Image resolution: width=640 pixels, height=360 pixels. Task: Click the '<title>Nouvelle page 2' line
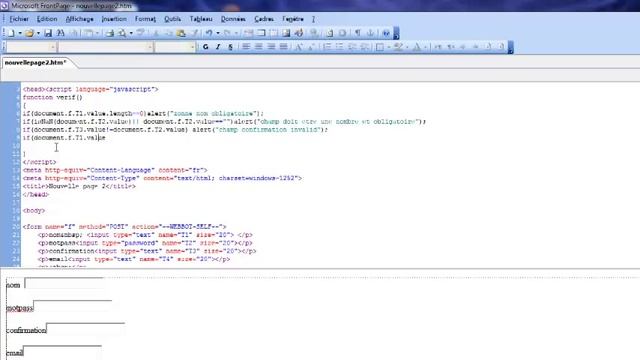(79, 186)
